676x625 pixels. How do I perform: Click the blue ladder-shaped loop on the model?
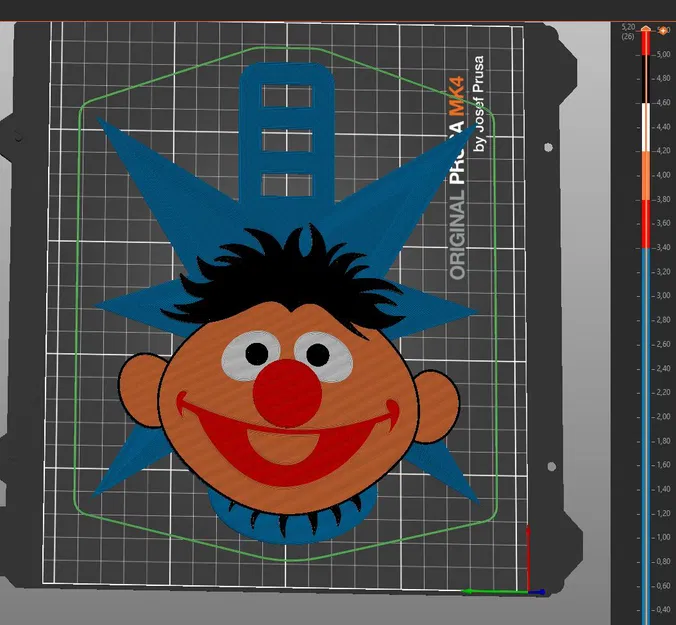[x=287, y=134]
